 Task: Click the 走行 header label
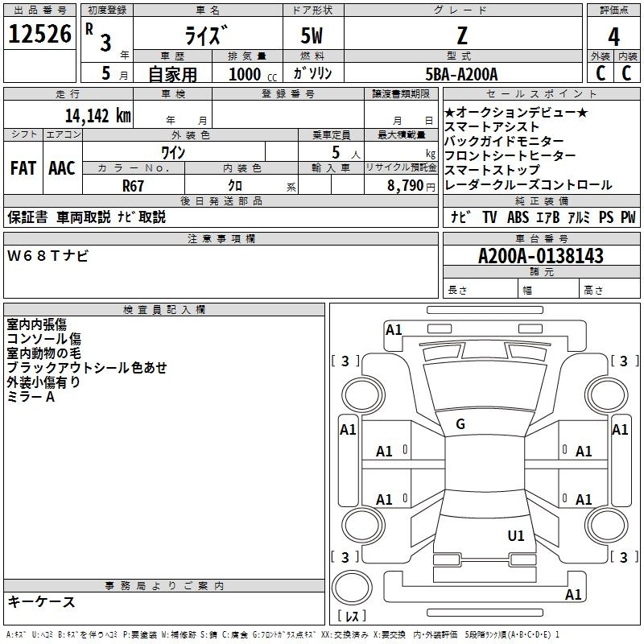[x=68, y=94]
